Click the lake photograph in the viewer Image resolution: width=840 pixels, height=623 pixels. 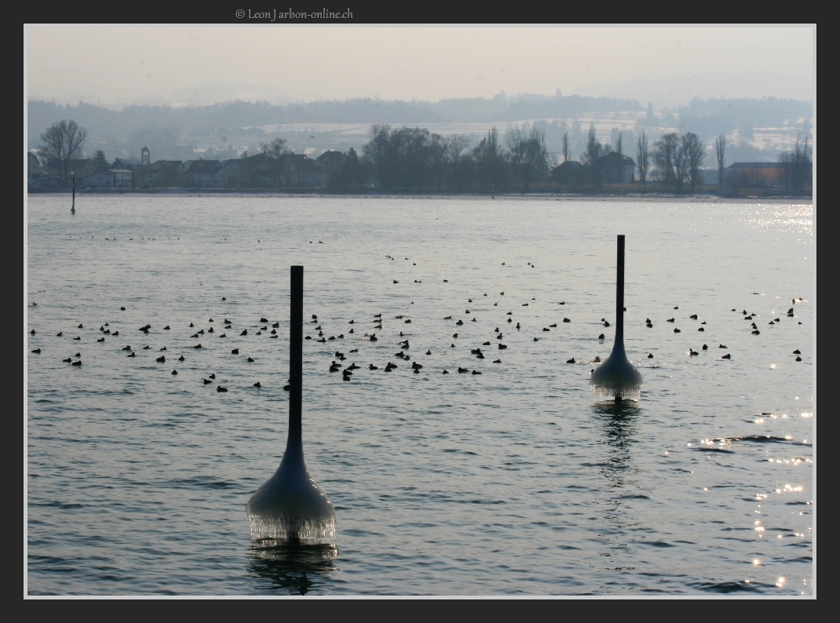[419, 311]
